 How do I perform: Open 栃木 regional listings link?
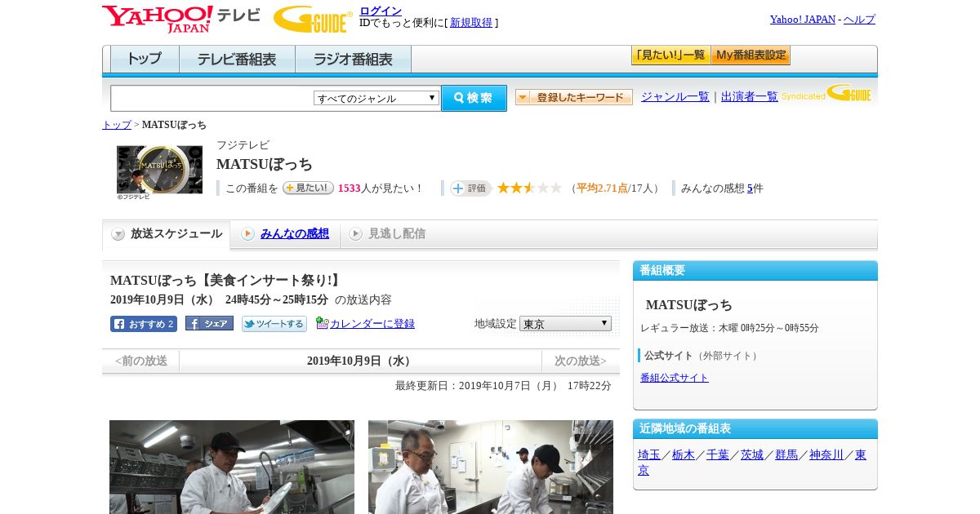(684, 455)
